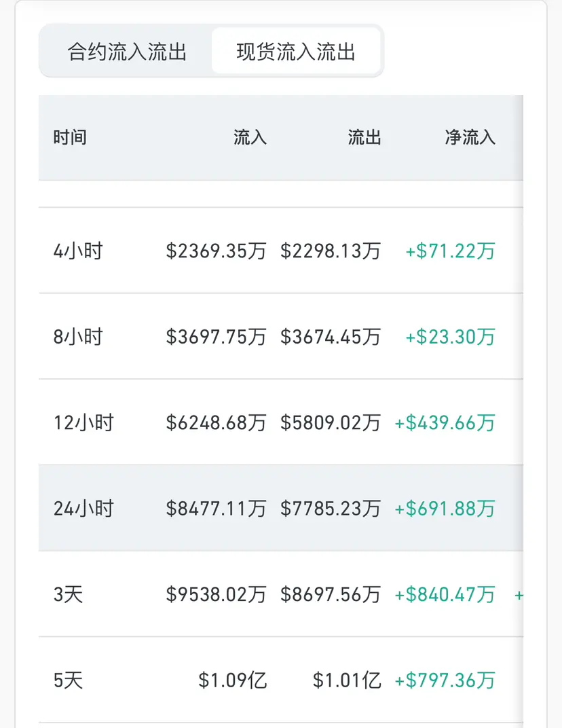Click 4小时 net inflow +$71.22万
Viewport: 562px width, 728px height.
pyautogui.click(x=450, y=251)
